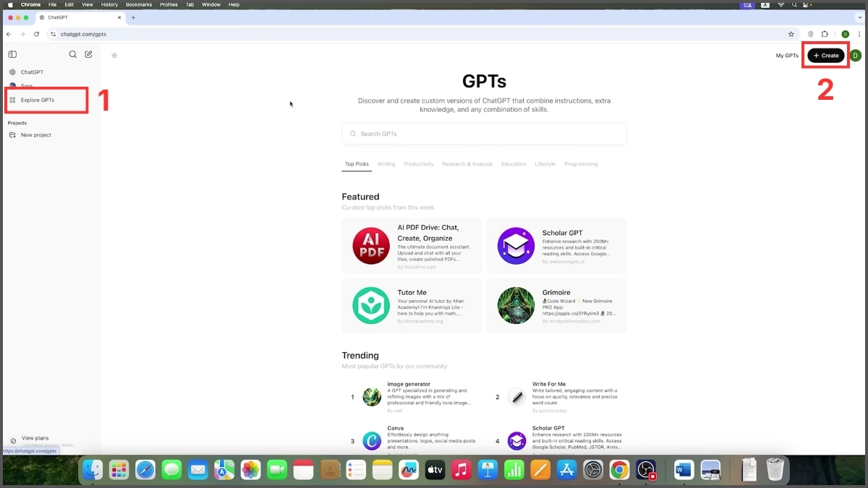The width and height of the screenshot is (868, 488).
Task: Open the Chrome File menu
Action: [x=53, y=4]
